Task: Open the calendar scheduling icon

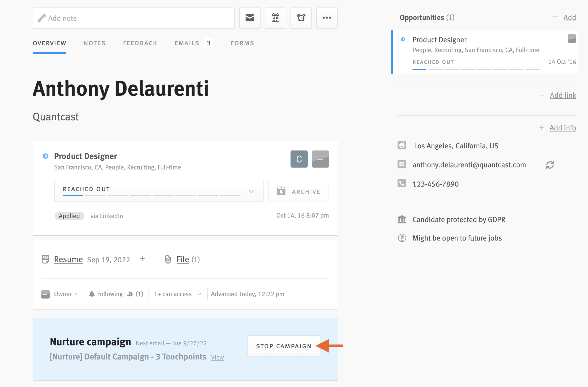Action: (x=275, y=18)
